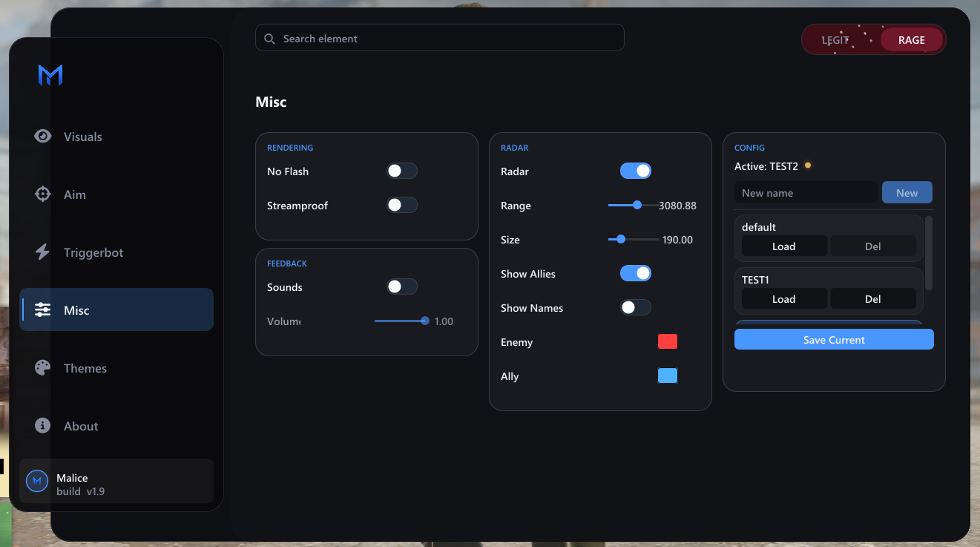
Task: Click the Misc sliders icon
Action: click(43, 309)
